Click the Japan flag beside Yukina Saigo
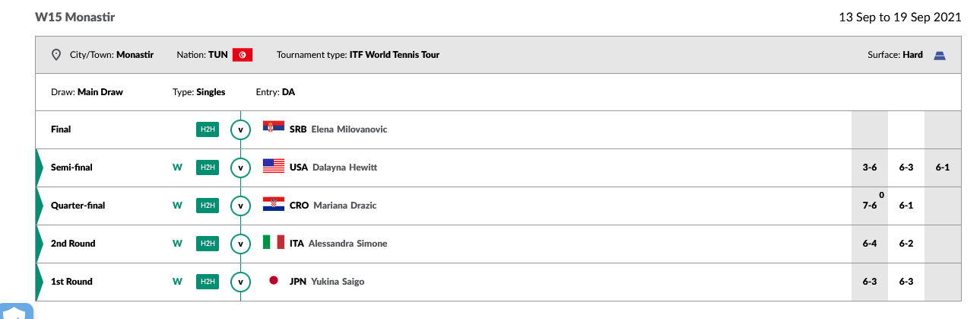980x319 pixels. tap(274, 281)
